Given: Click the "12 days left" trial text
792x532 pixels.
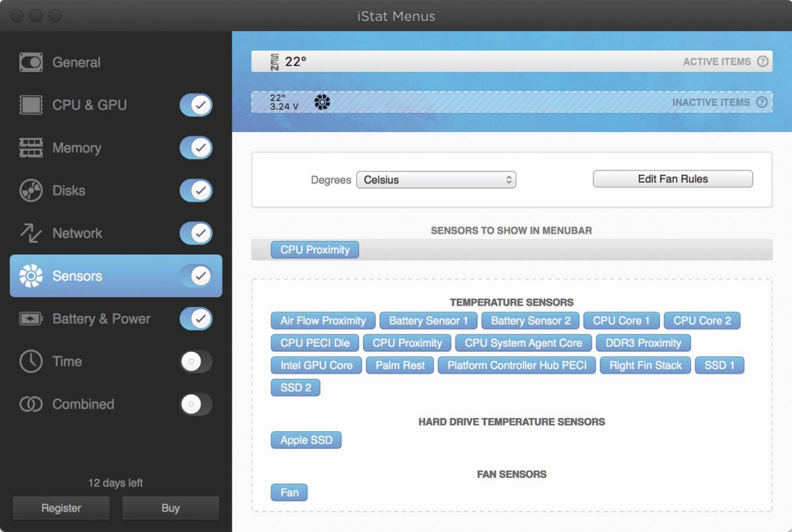Looking at the screenshot, I should coord(115,483).
